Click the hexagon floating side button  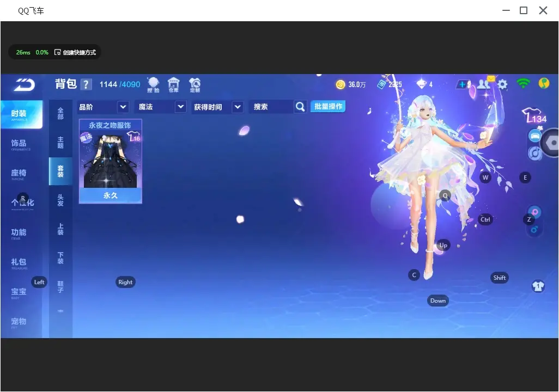click(550, 143)
